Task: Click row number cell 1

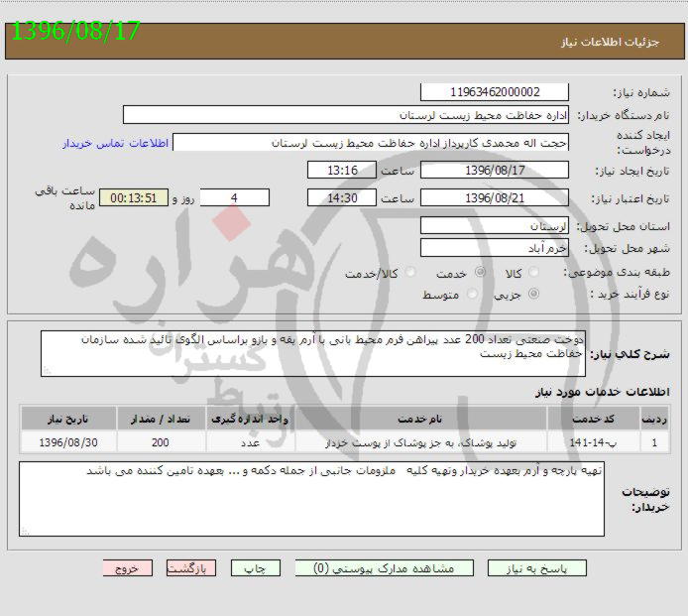Action: (654, 442)
